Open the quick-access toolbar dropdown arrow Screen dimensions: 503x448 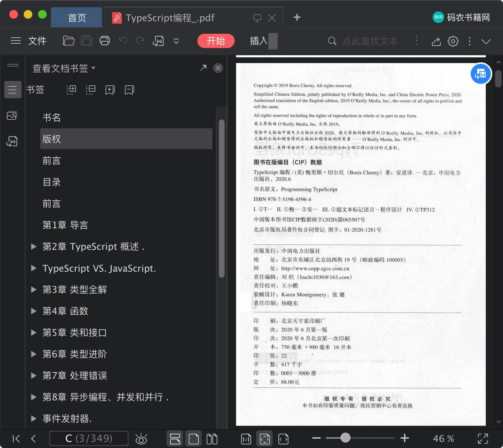pos(176,41)
